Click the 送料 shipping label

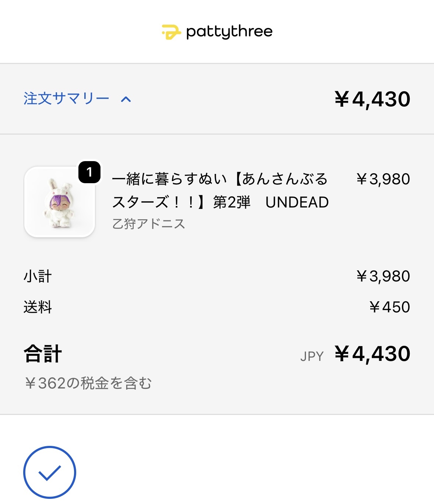tap(38, 307)
